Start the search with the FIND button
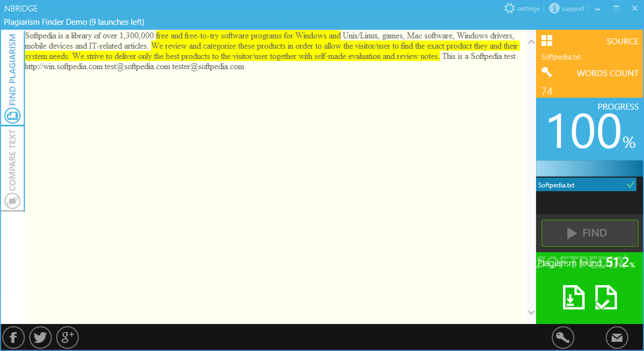 pos(590,233)
